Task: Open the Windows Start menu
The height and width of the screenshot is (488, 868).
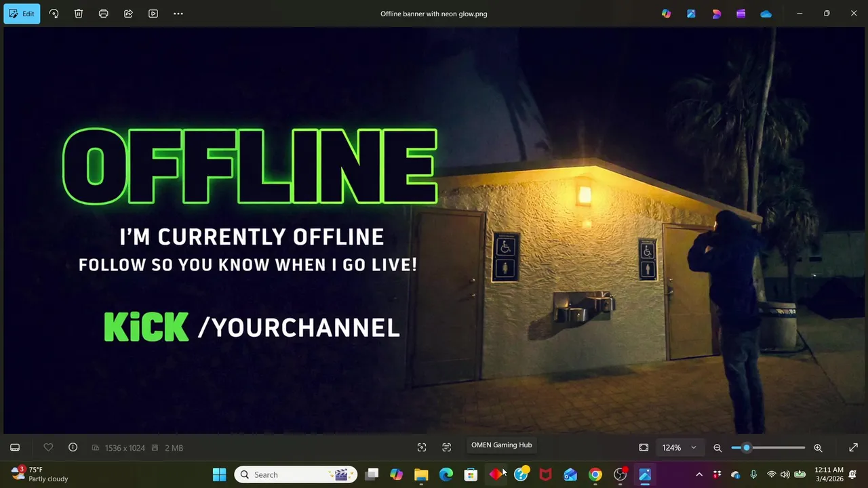Action: click(x=219, y=474)
